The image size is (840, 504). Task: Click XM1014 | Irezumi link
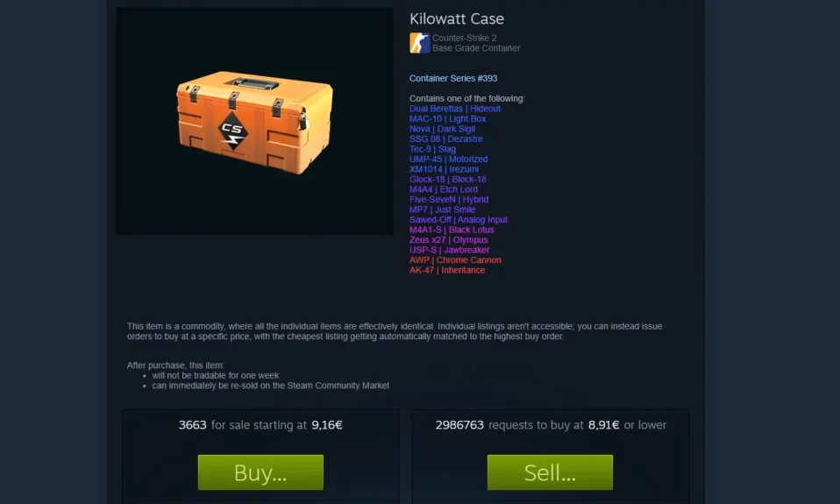tap(444, 169)
